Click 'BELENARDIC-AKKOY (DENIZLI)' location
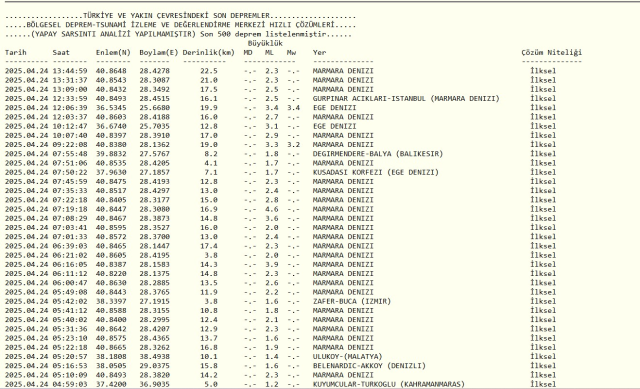 [369, 366]
